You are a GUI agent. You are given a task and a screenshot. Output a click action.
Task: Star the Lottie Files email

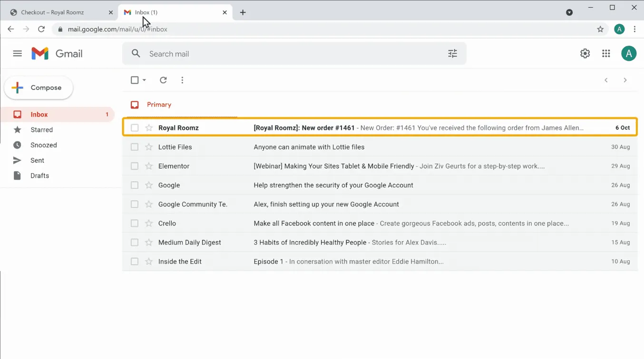149,147
